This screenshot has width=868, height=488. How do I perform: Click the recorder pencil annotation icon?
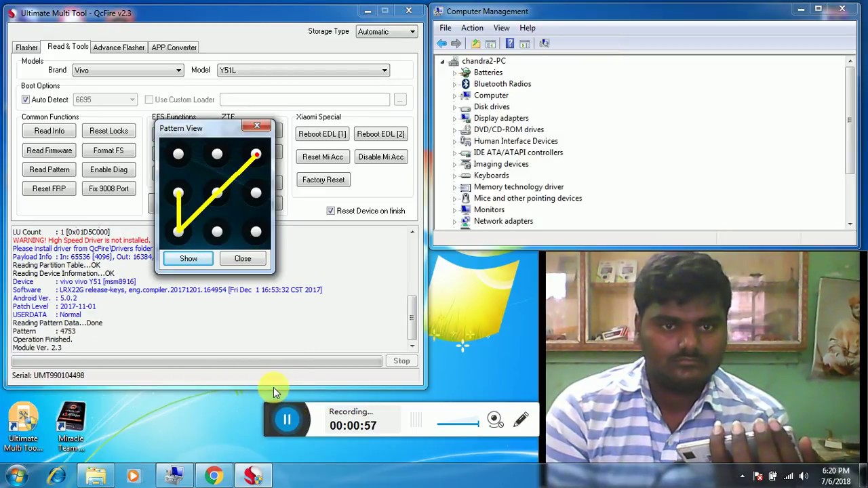point(521,420)
